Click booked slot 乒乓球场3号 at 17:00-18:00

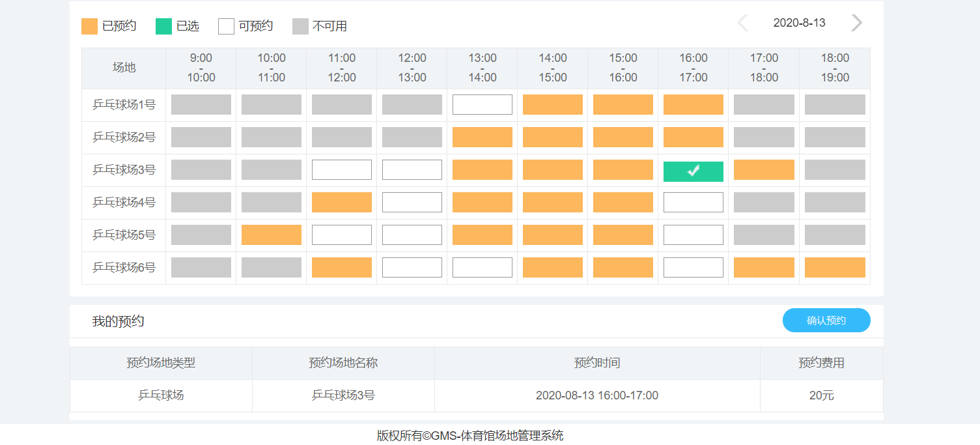click(x=764, y=170)
